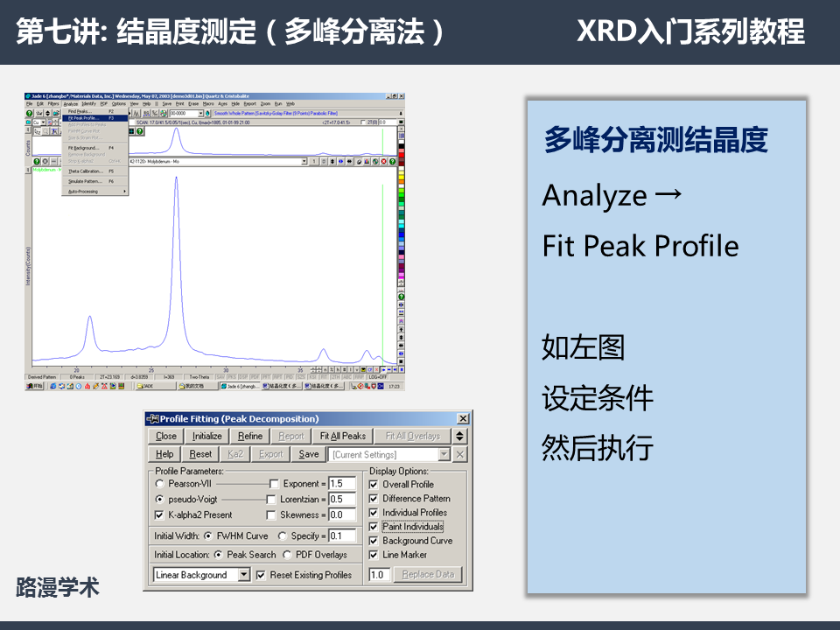
Task: Click the up/down stepper beside Fit All Overlays
Action: click(459, 436)
